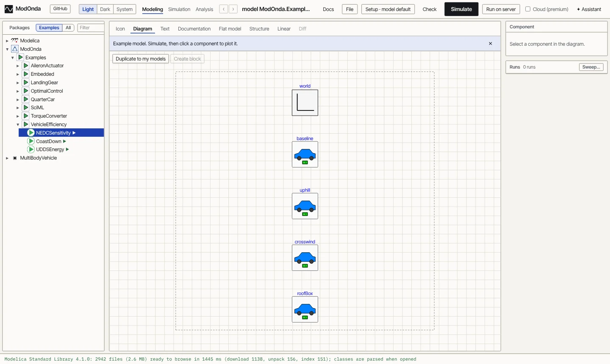Switch theme to System
This screenshot has height=364, width=610.
pos(125,9)
